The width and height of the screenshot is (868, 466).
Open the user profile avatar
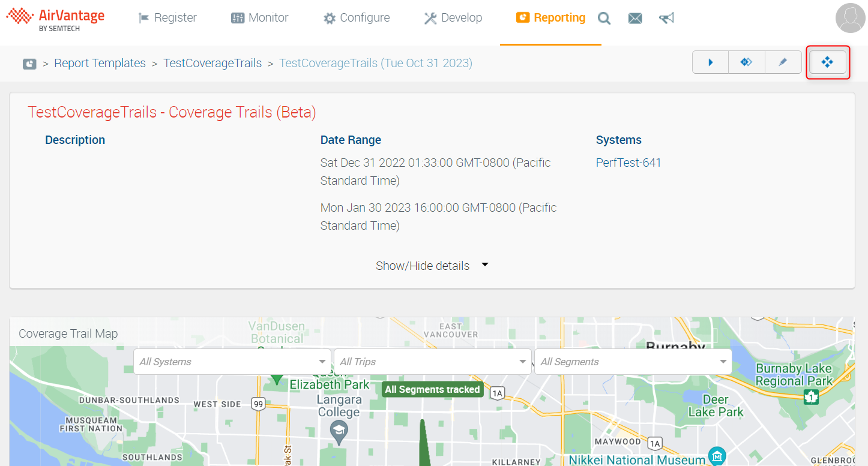pos(850,18)
